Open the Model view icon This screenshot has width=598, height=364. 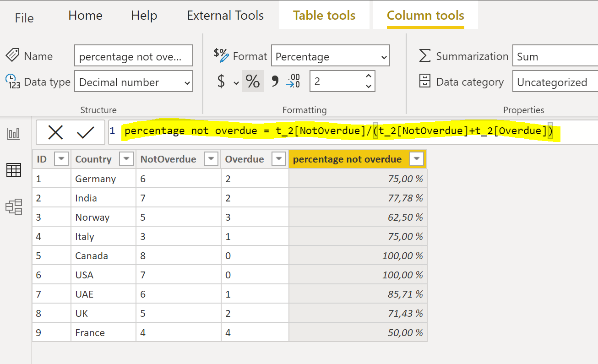pyautogui.click(x=14, y=206)
